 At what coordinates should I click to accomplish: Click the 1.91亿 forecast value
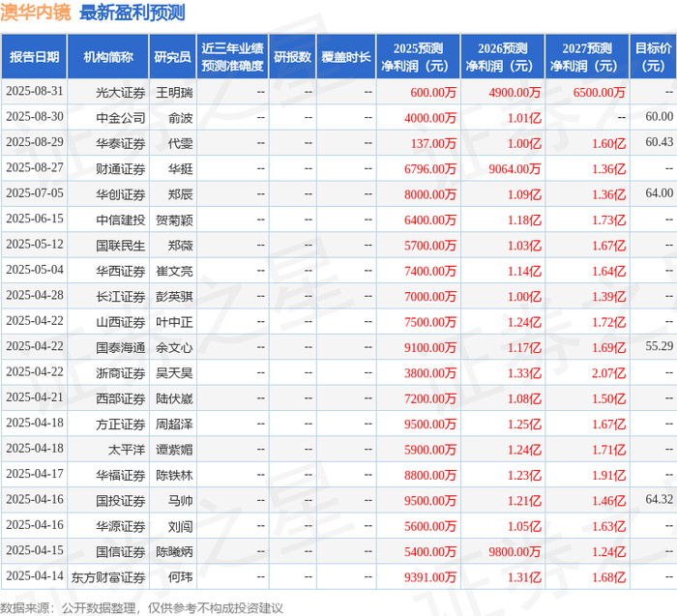click(x=608, y=475)
